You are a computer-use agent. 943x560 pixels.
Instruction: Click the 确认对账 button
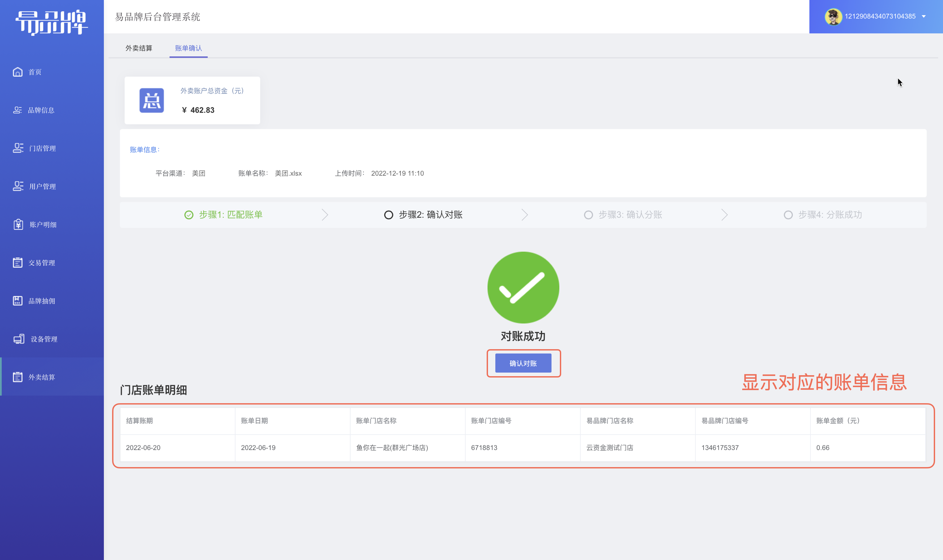click(x=523, y=363)
